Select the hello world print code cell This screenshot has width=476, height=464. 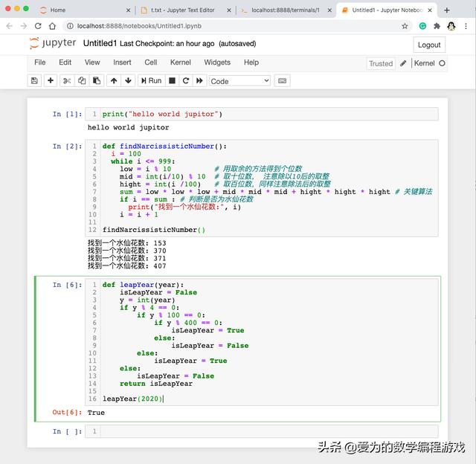click(x=261, y=114)
